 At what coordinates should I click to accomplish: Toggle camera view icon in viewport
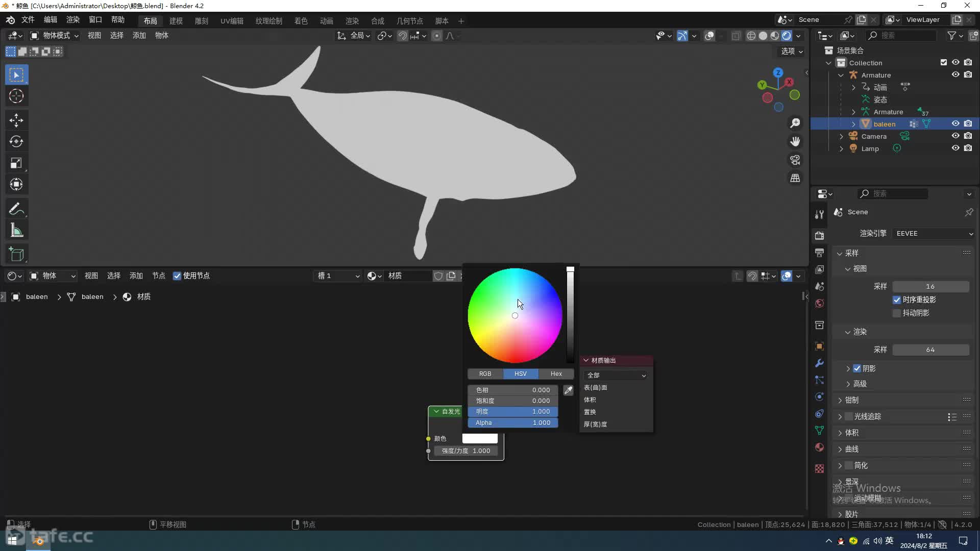tap(795, 160)
